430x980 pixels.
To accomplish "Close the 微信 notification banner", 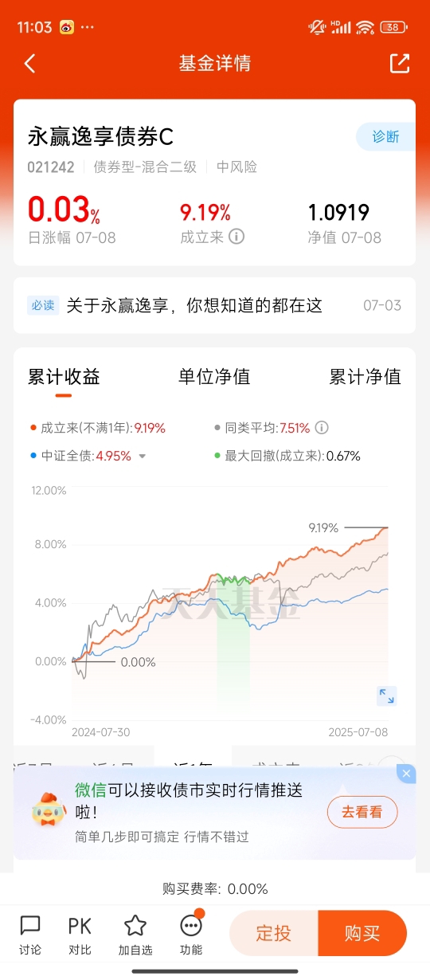I will point(407,774).
